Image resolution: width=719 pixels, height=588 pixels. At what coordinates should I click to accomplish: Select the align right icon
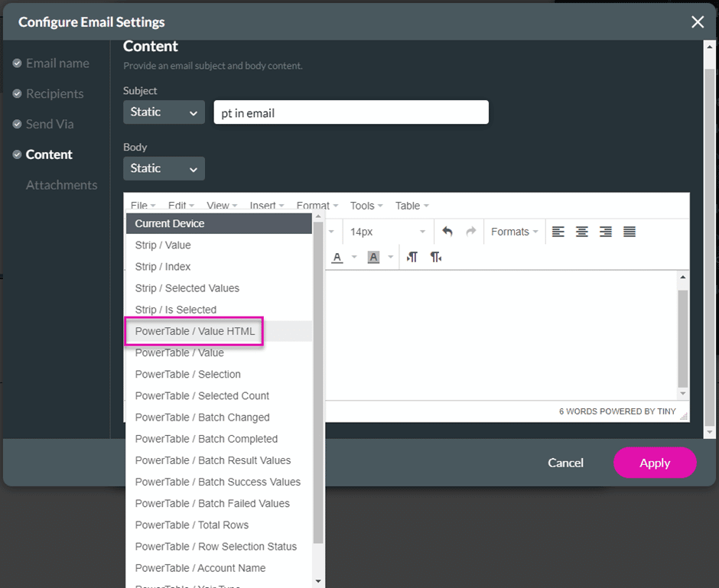point(607,232)
